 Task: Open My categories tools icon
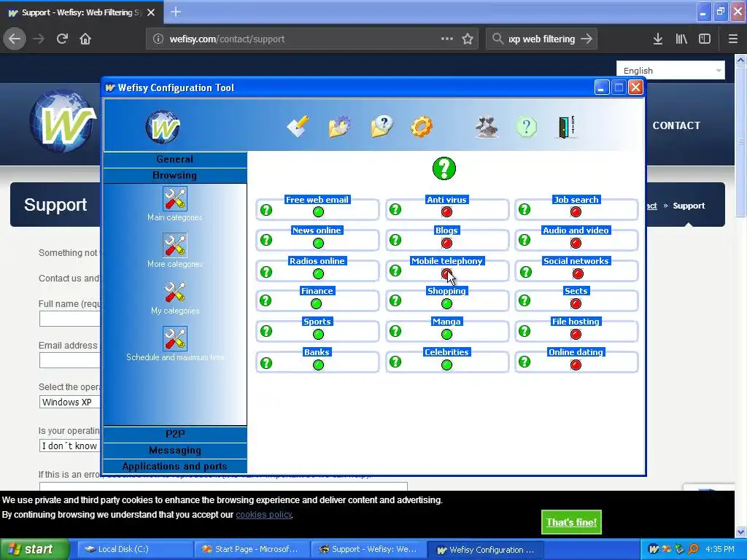click(175, 292)
